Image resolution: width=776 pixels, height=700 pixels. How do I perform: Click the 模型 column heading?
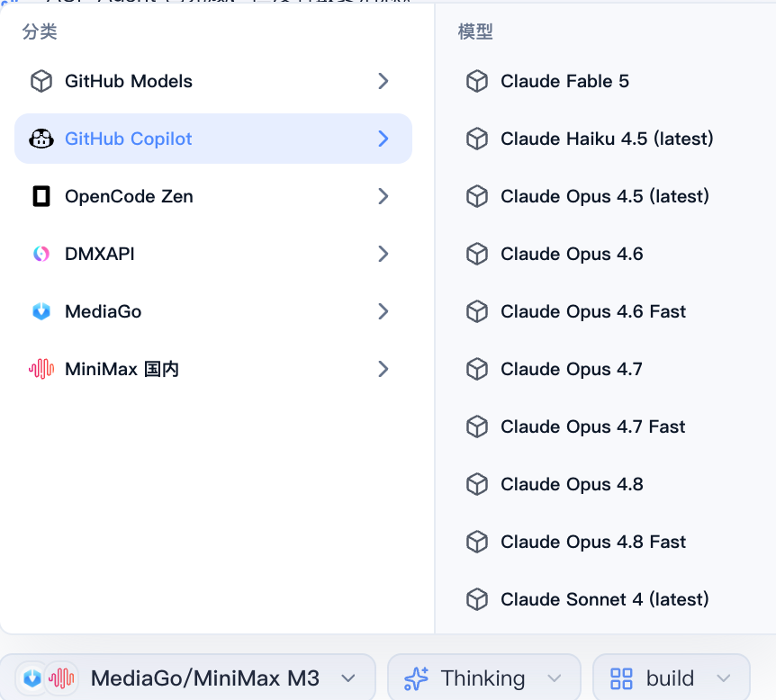pos(475,31)
